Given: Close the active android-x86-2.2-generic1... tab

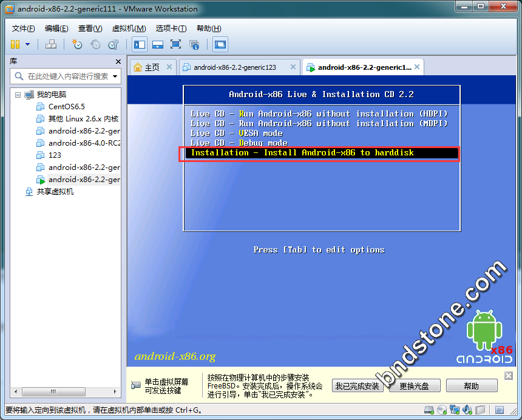Looking at the screenshot, I should point(417,67).
